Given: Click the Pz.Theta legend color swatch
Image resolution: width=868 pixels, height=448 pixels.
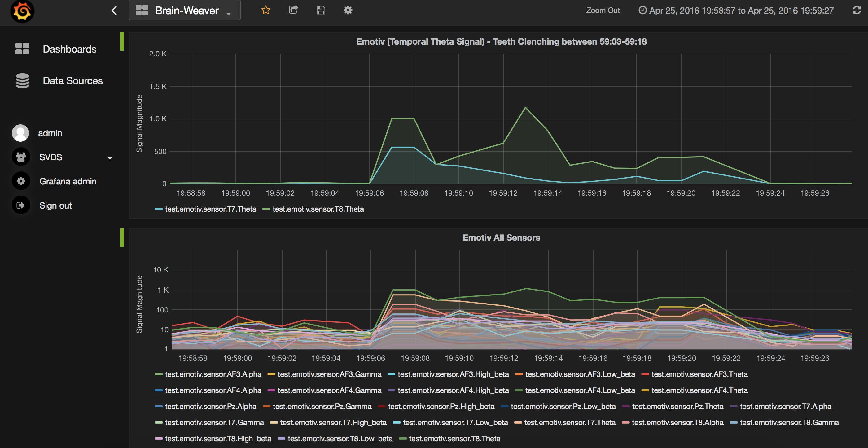Looking at the screenshot, I should point(626,407).
